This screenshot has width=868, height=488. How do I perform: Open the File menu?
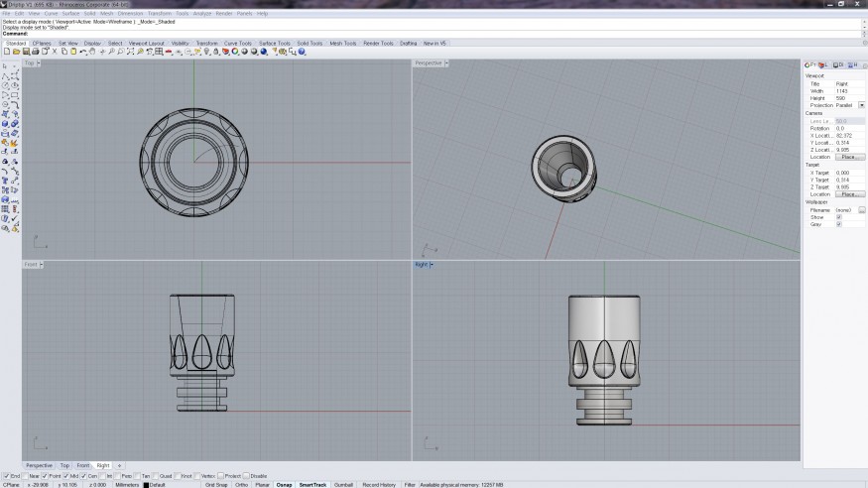(6, 13)
